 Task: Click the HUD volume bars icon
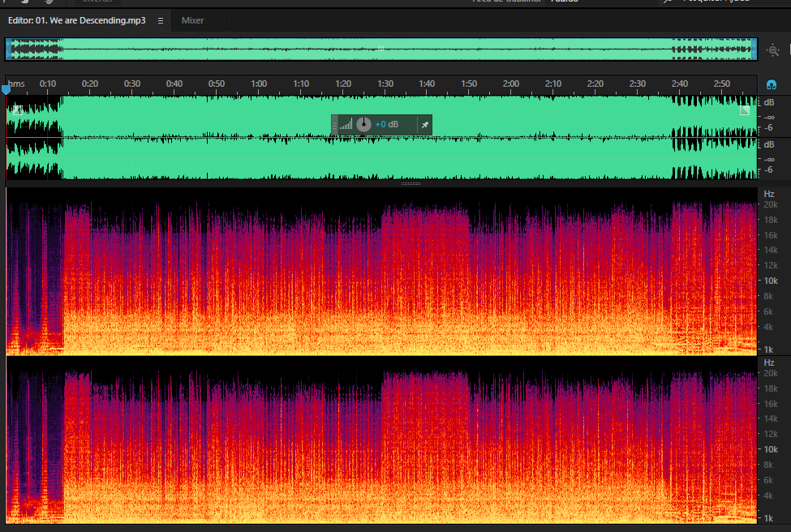(346, 124)
